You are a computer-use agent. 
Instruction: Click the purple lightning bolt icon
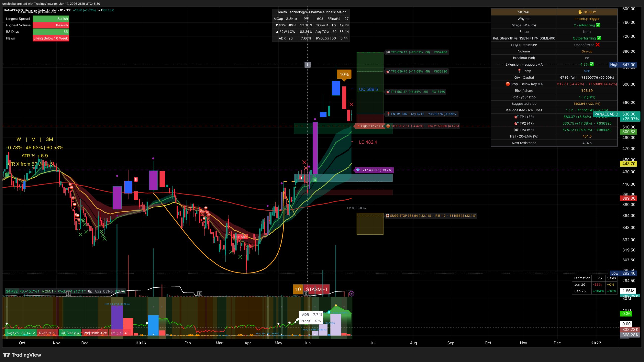351,294
